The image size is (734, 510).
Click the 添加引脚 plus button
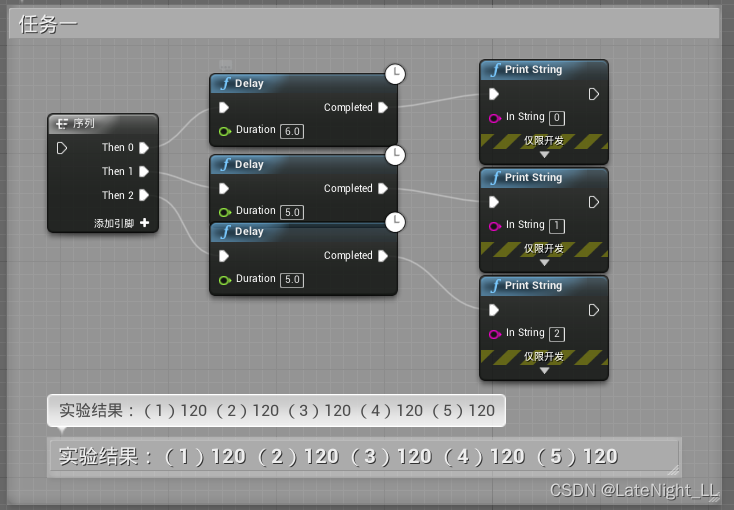(x=145, y=223)
